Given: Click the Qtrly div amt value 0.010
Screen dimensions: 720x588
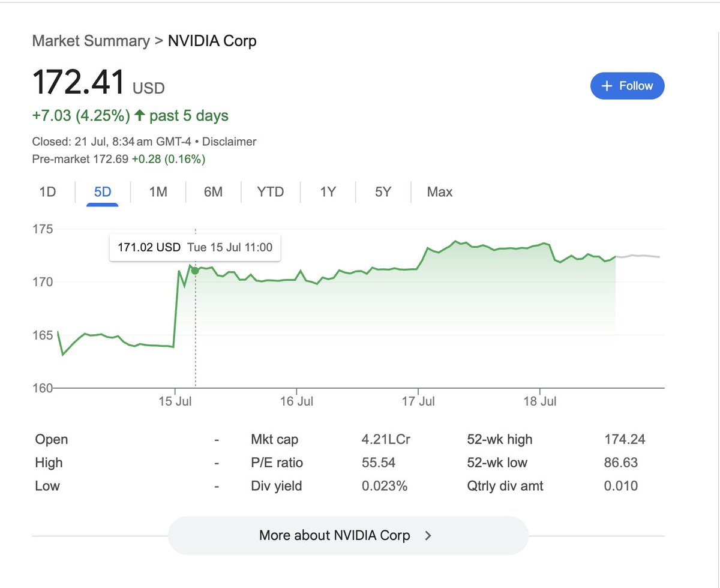Looking at the screenshot, I should coord(621,487).
